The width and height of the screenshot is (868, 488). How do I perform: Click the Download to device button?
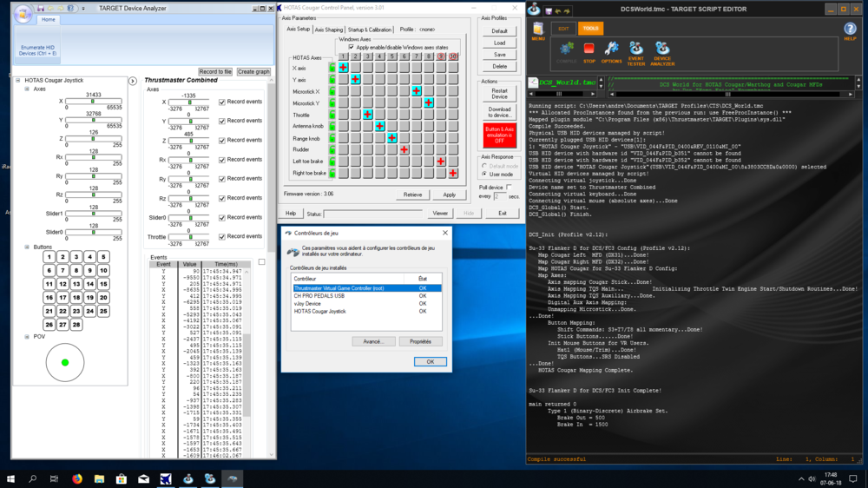click(x=499, y=113)
